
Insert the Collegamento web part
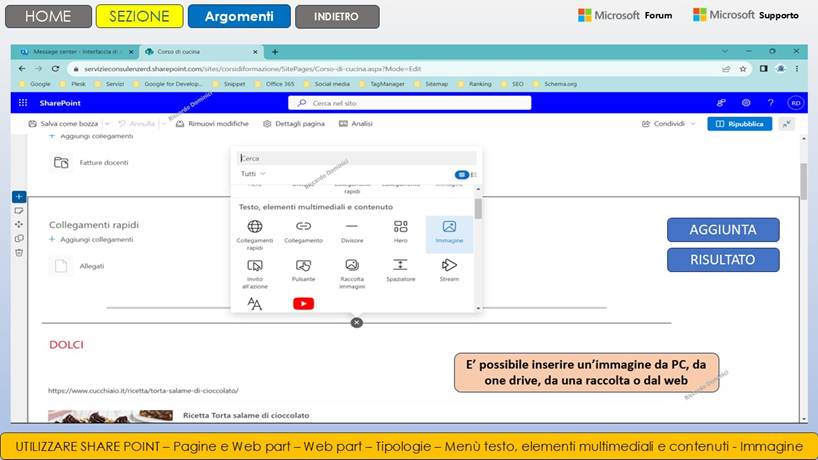click(x=303, y=232)
